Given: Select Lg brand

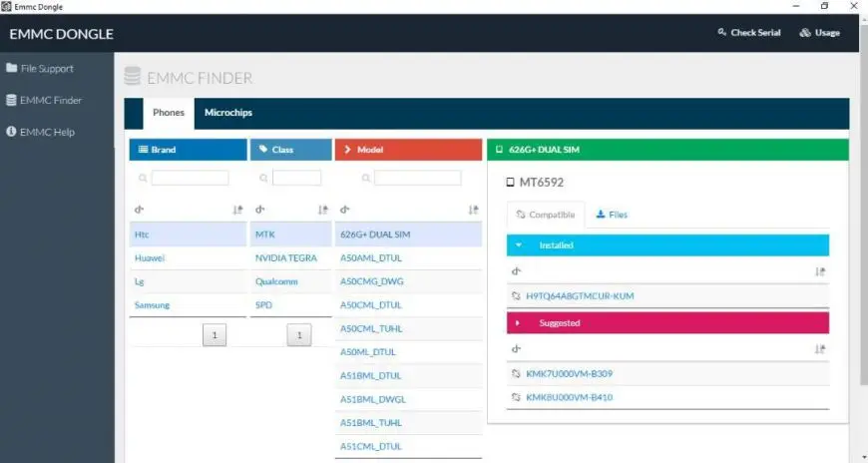Looking at the screenshot, I should coord(188,281).
